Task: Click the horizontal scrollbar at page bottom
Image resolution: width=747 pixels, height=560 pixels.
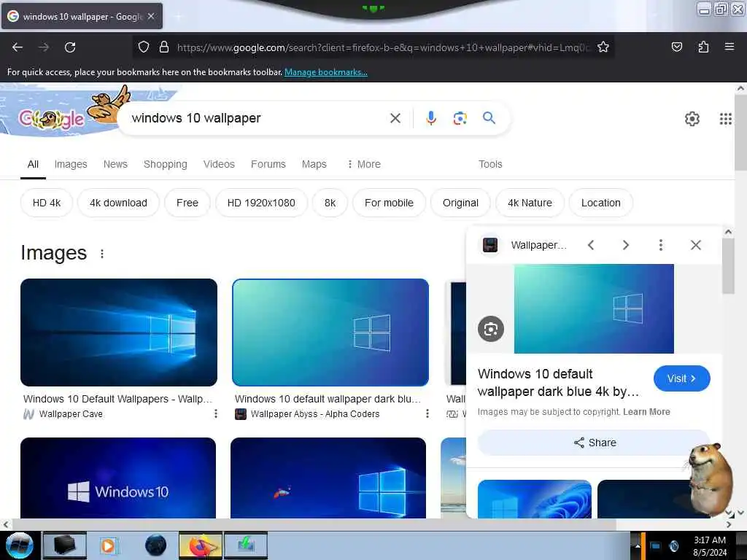Action: click(314, 524)
